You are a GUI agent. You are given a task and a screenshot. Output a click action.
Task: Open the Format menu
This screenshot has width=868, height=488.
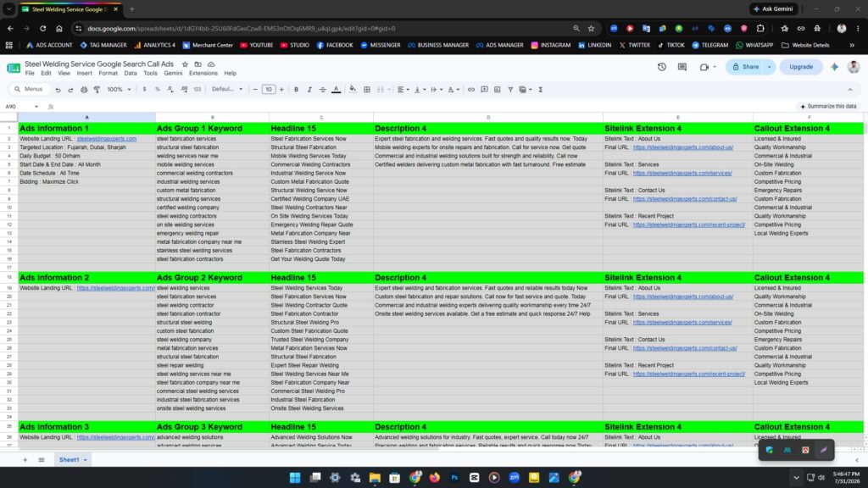click(108, 73)
